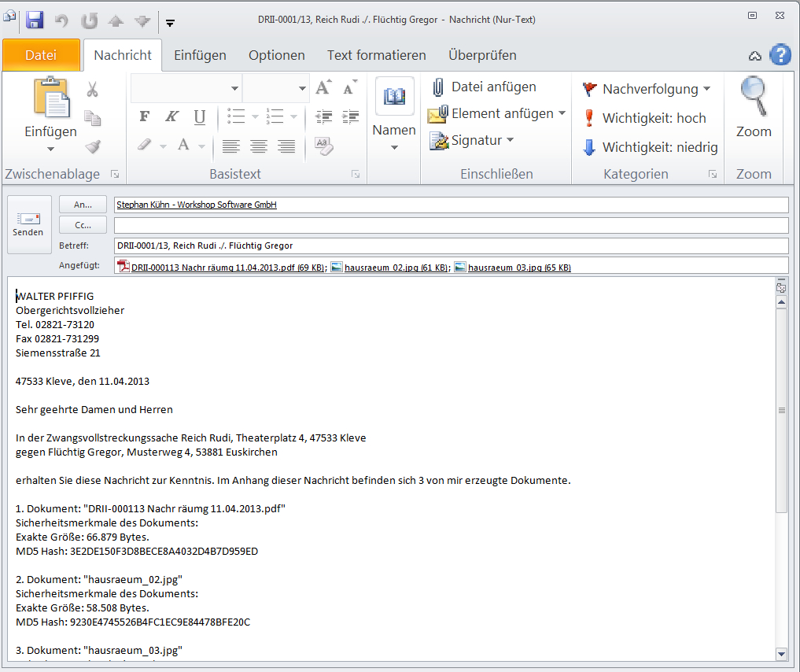The height and width of the screenshot is (672, 800).
Task: Click the Help question mark icon
Action: tap(780, 54)
